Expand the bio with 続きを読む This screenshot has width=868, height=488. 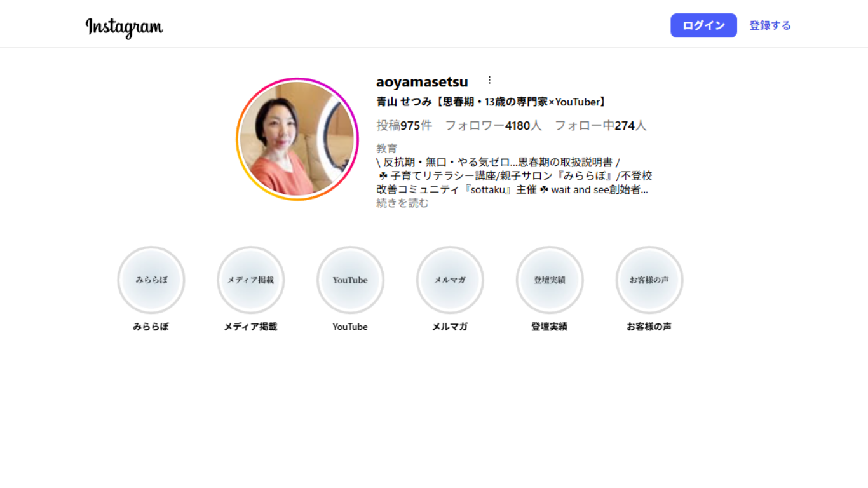click(402, 203)
